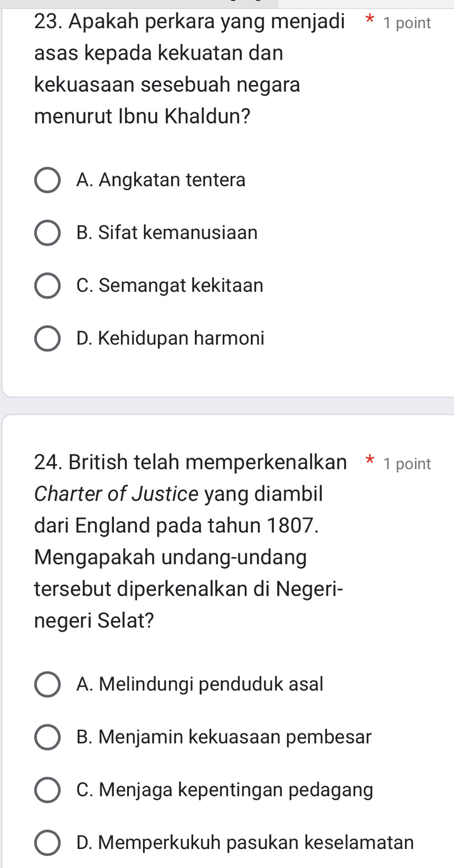Click the 'Semangat kekitaan' answer label text
Image resolution: width=454 pixels, height=868 pixels.
(169, 285)
